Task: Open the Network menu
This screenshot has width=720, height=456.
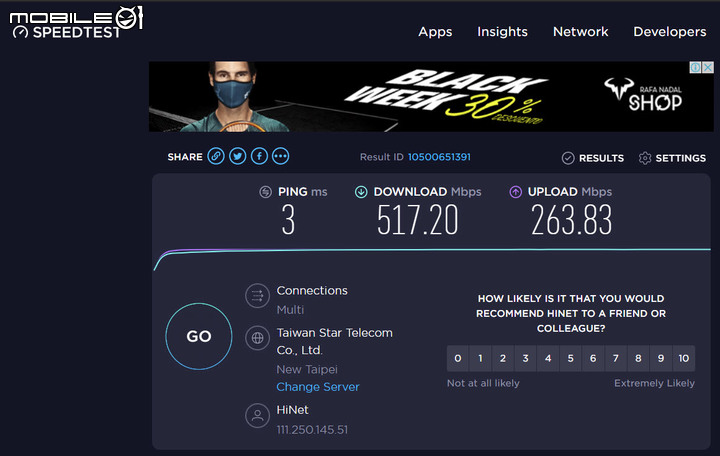Action: (x=580, y=32)
